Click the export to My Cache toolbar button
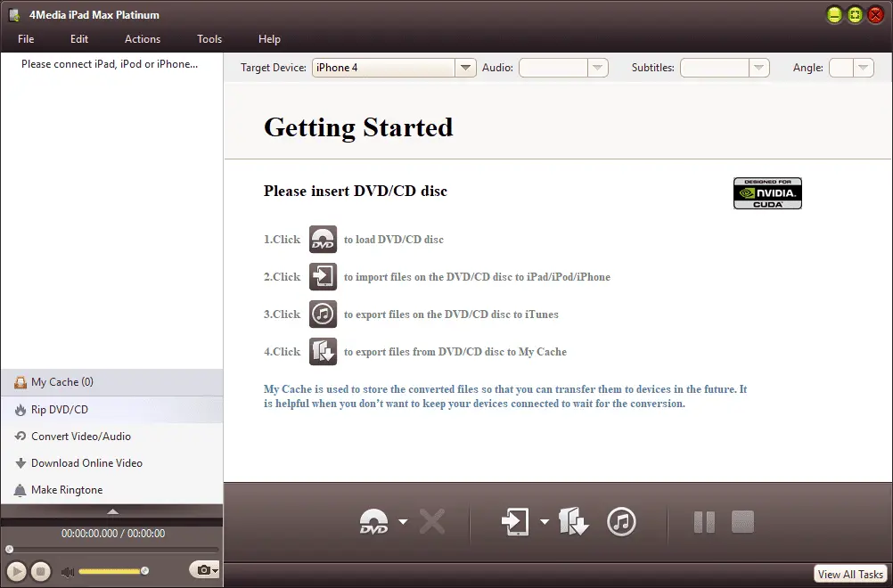 tap(574, 521)
